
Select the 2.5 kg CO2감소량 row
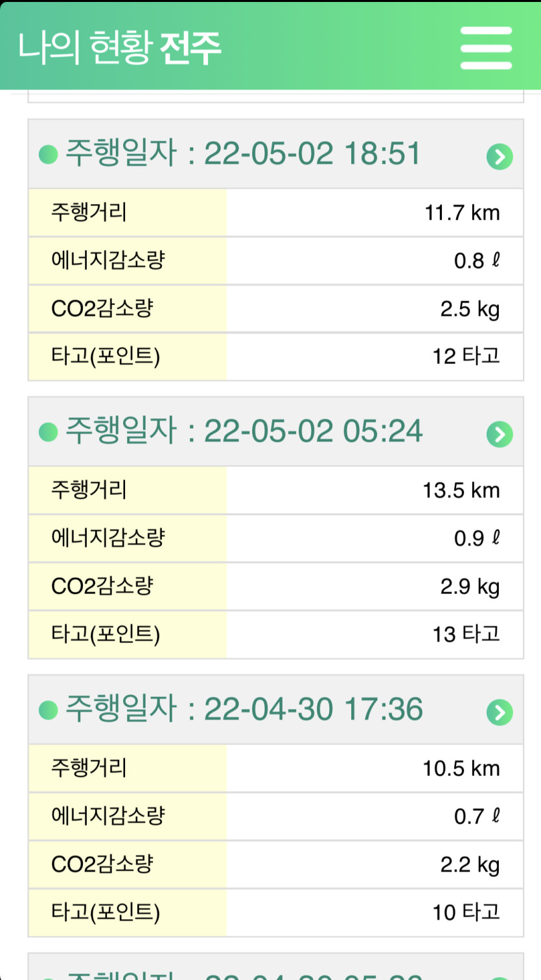[275, 308]
